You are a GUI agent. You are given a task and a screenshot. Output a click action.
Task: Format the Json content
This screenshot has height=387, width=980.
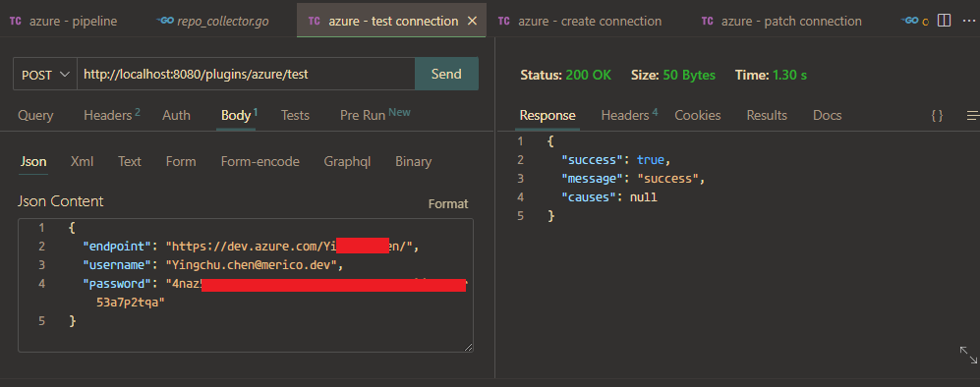(x=448, y=204)
